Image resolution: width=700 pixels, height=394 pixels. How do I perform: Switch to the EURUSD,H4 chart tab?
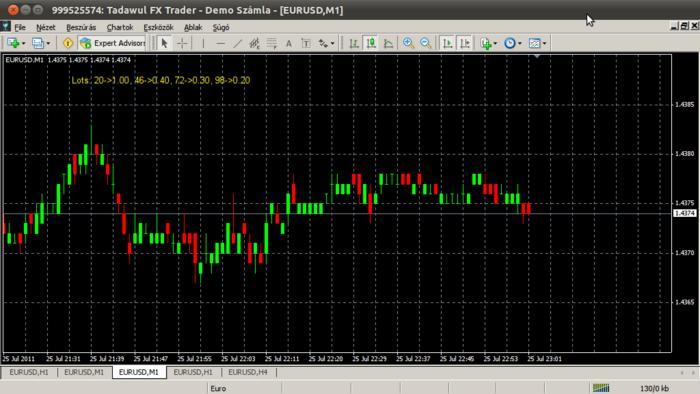pyautogui.click(x=248, y=372)
